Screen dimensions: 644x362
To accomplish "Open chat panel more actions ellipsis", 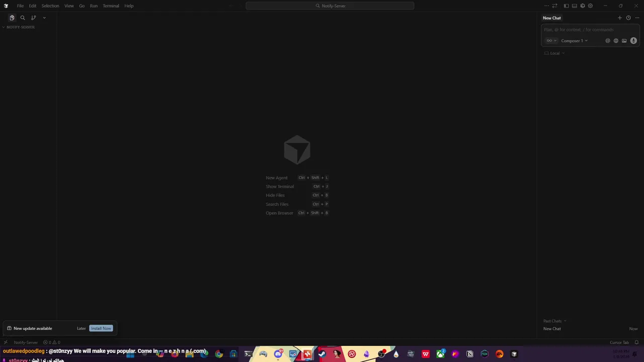I will [637, 18].
